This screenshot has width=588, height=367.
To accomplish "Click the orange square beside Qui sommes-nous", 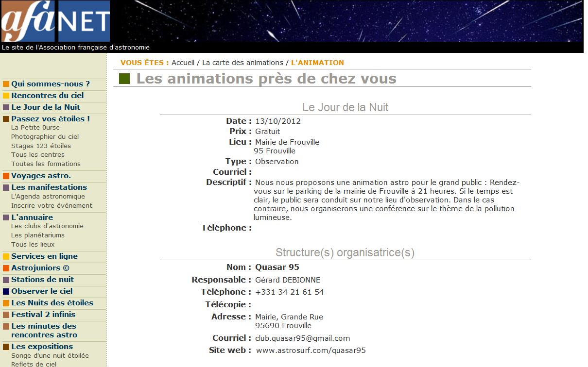I will [6, 84].
